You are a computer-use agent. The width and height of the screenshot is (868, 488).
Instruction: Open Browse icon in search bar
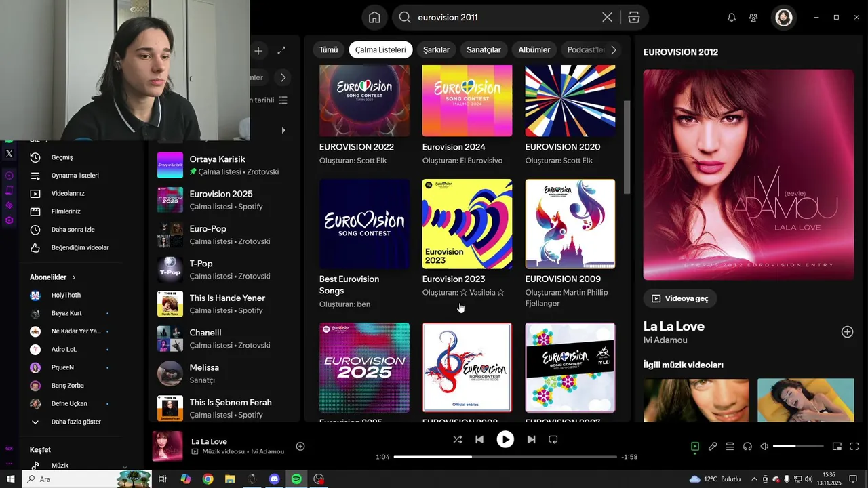(x=634, y=18)
